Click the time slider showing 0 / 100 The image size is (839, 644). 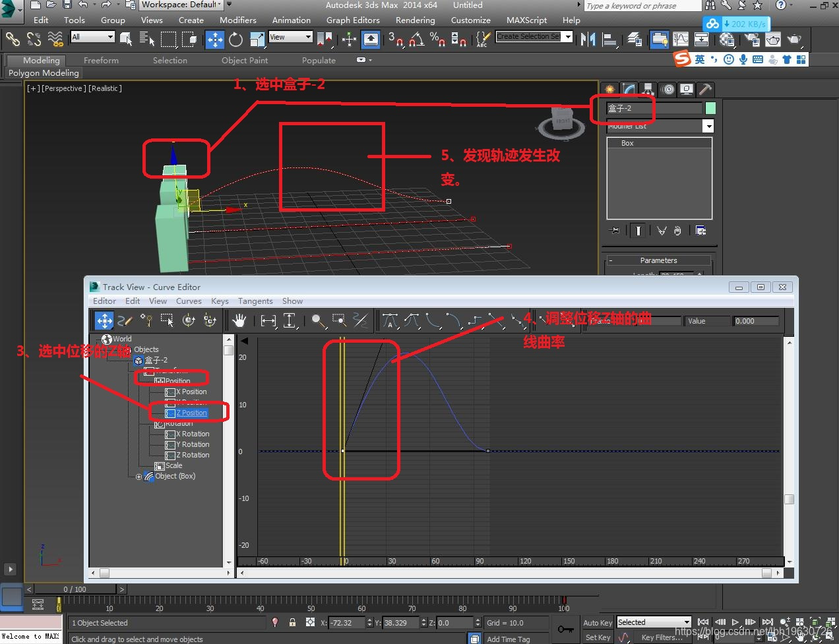[75, 589]
